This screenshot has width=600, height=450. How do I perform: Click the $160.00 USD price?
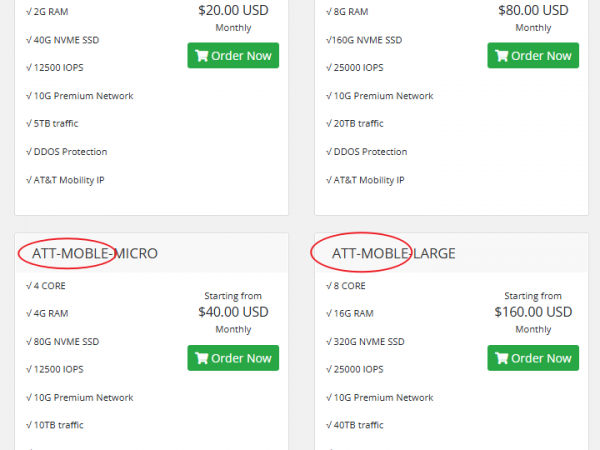pos(533,312)
